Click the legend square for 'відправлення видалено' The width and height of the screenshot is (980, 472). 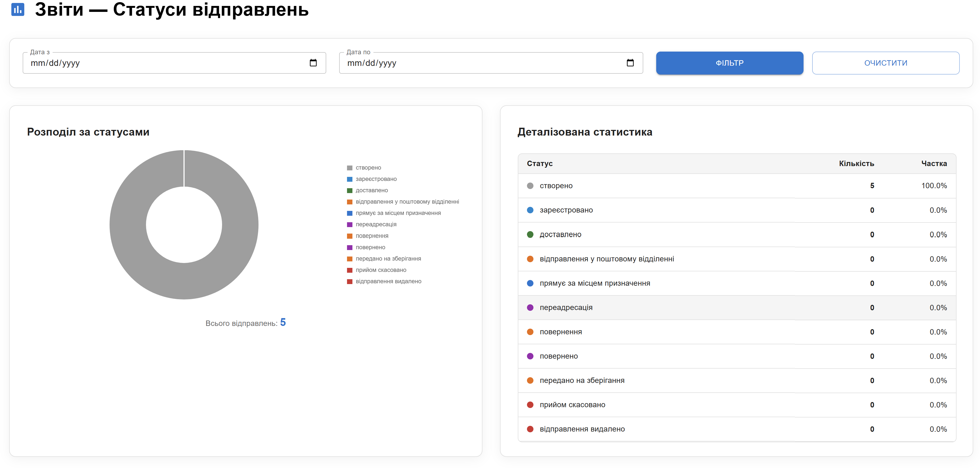point(350,282)
